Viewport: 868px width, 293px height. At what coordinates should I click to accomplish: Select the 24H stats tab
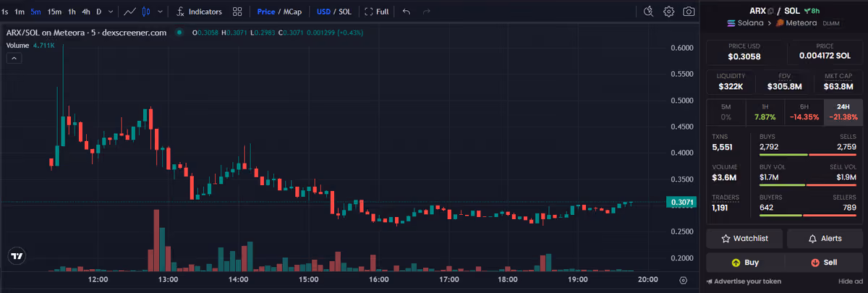tap(843, 111)
